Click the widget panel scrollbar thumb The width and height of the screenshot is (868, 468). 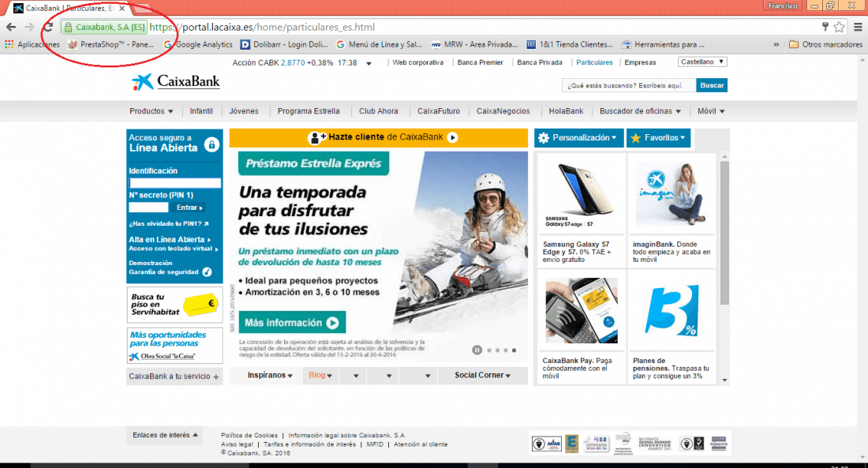click(724, 233)
